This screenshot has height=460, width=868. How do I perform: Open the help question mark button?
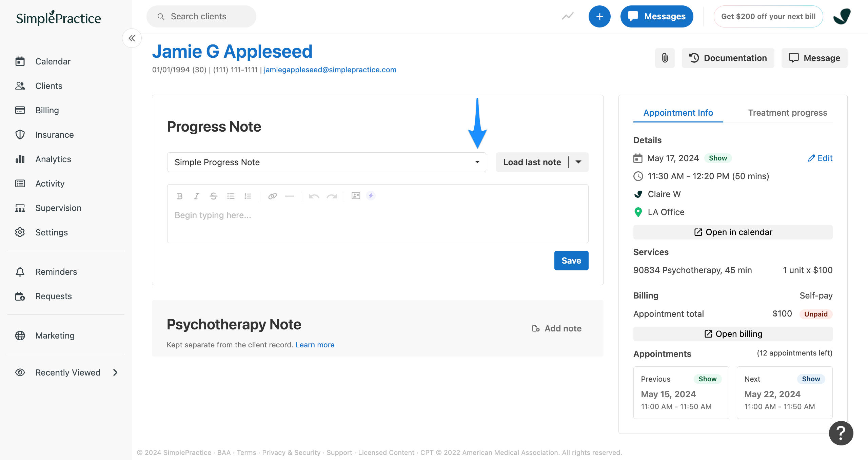coord(841,433)
